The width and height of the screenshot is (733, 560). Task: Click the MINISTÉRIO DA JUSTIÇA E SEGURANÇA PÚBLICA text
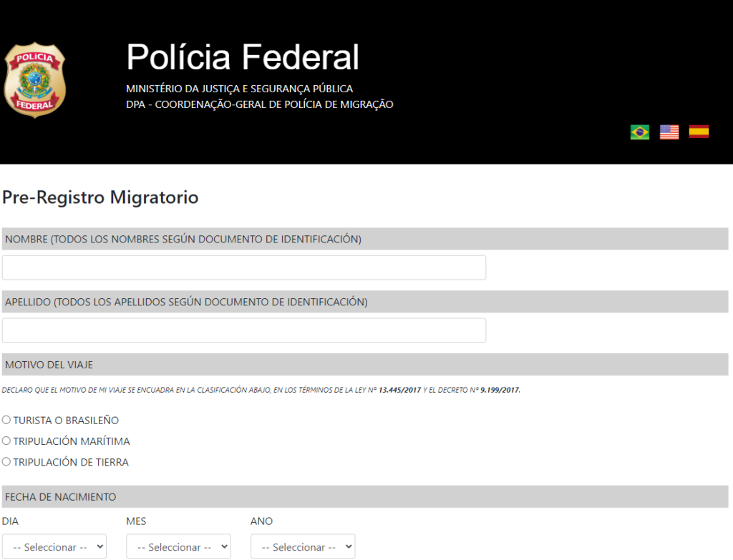coord(239,89)
